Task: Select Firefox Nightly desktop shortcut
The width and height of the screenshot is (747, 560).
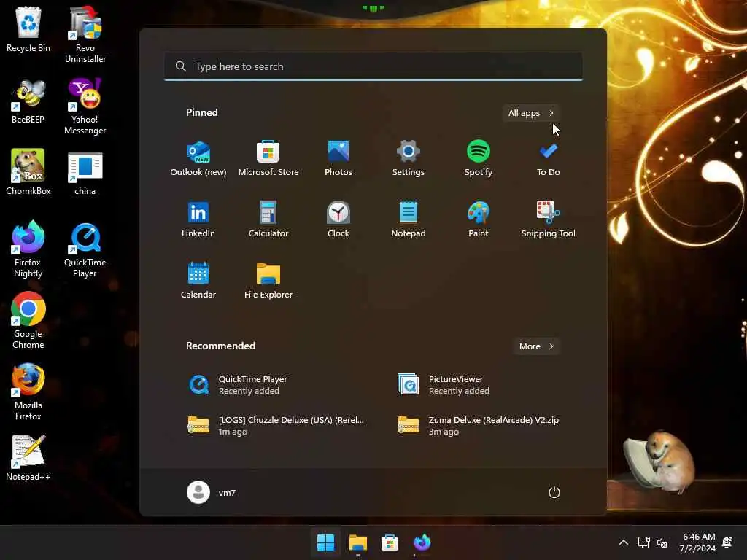Action: (28, 249)
